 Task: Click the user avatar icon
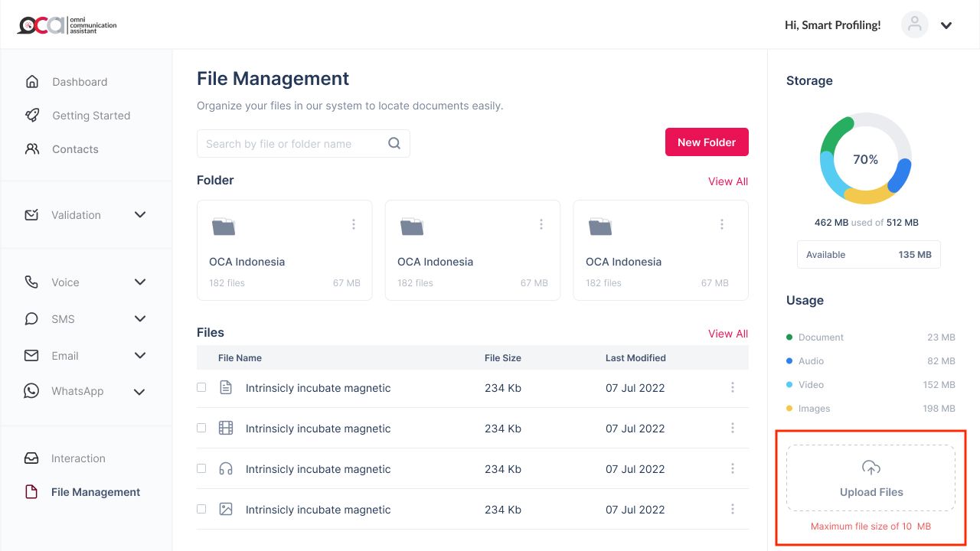pos(914,24)
